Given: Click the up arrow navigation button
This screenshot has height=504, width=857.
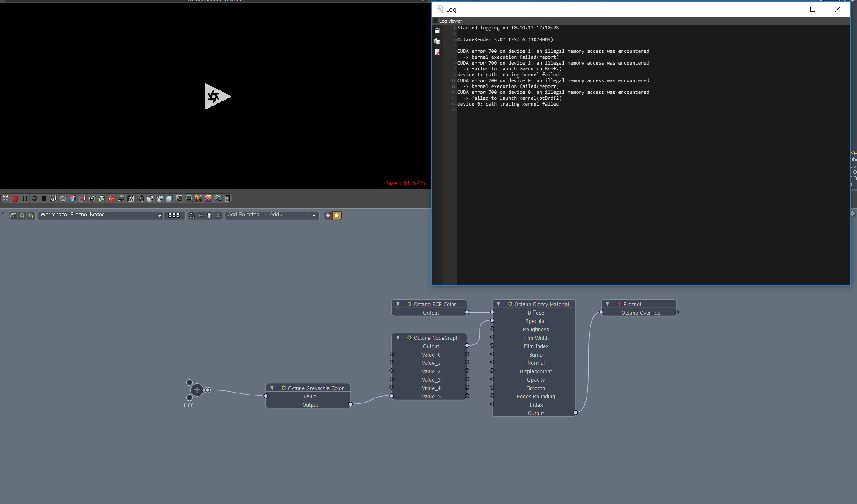Looking at the screenshot, I should (x=209, y=215).
